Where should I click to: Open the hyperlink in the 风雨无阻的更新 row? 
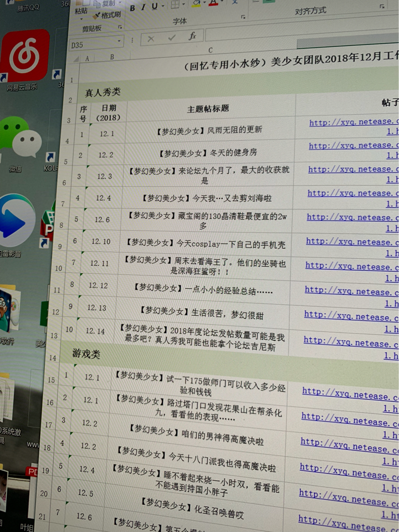pos(353,122)
